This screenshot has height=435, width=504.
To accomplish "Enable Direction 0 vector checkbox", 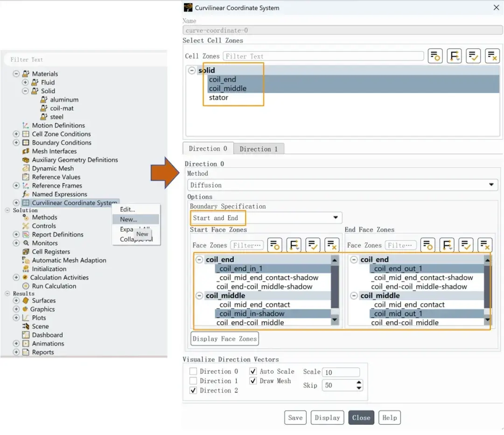I will point(193,372).
